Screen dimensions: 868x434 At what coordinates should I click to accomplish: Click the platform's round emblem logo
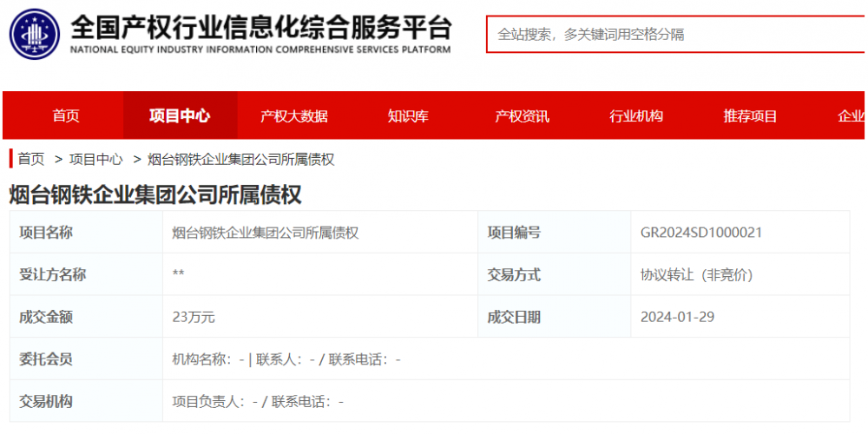tap(34, 34)
